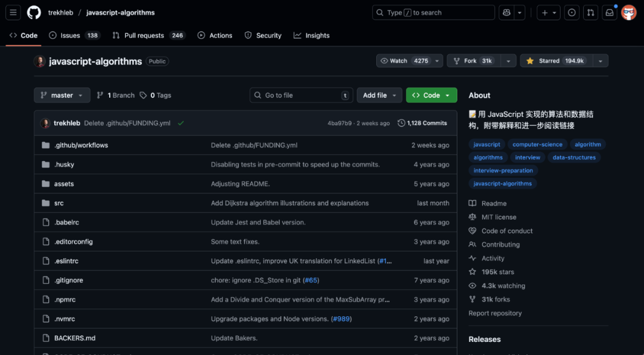Open commit hash 4ba97b9
This screenshot has height=355, width=644.
click(x=339, y=124)
